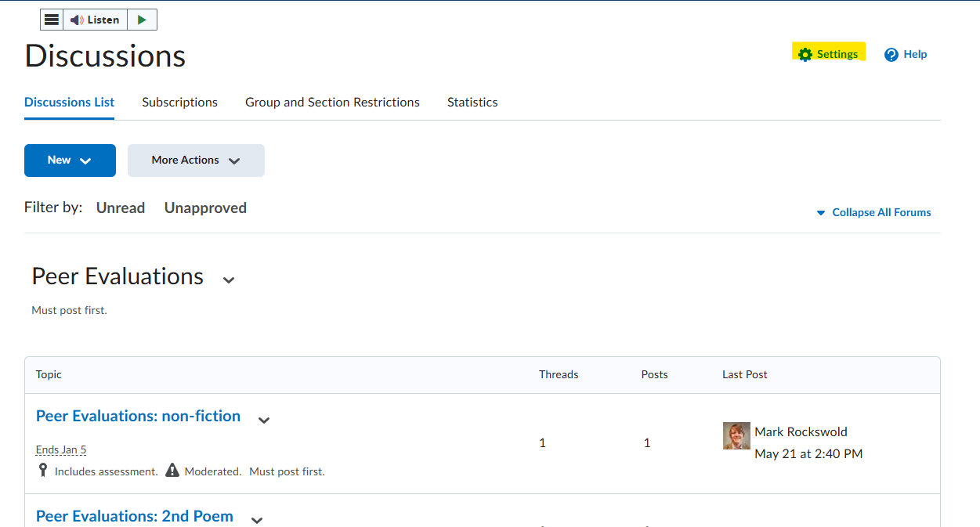The width and height of the screenshot is (980, 527).
Task: Click the Moderated warning triangle icon
Action: (x=172, y=471)
